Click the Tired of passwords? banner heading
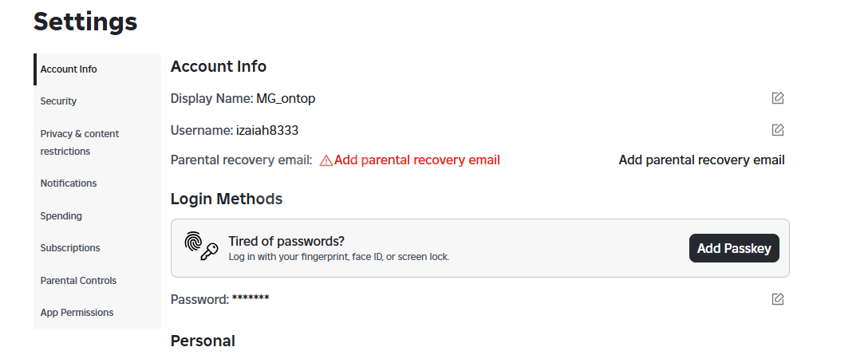Image resolution: width=868 pixels, height=359 pixels. coord(286,241)
